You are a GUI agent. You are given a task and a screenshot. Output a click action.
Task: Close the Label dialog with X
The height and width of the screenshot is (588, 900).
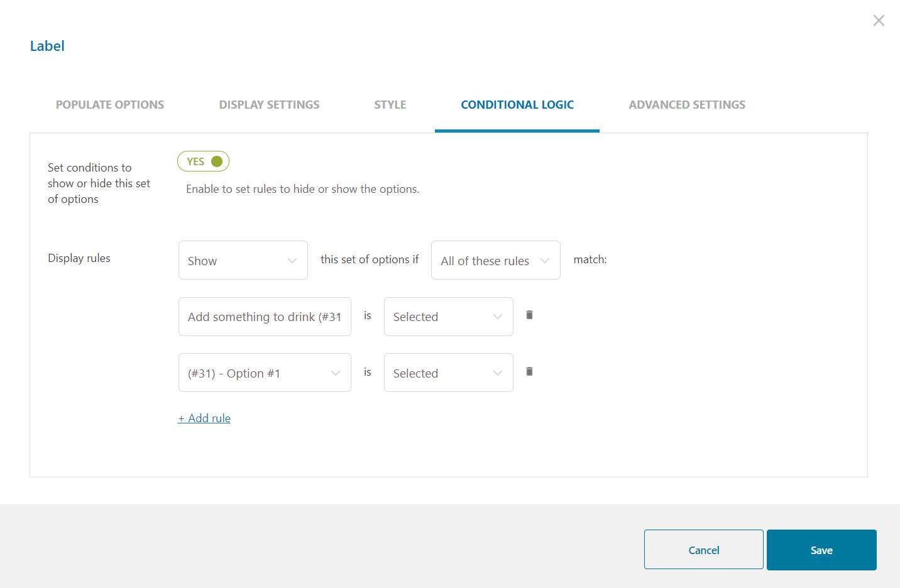tap(879, 21)
